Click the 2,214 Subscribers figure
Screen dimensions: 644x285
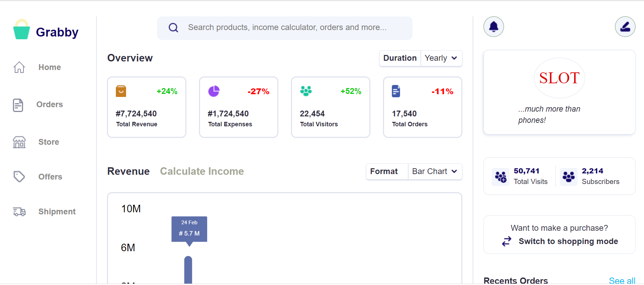click(593, 171)
